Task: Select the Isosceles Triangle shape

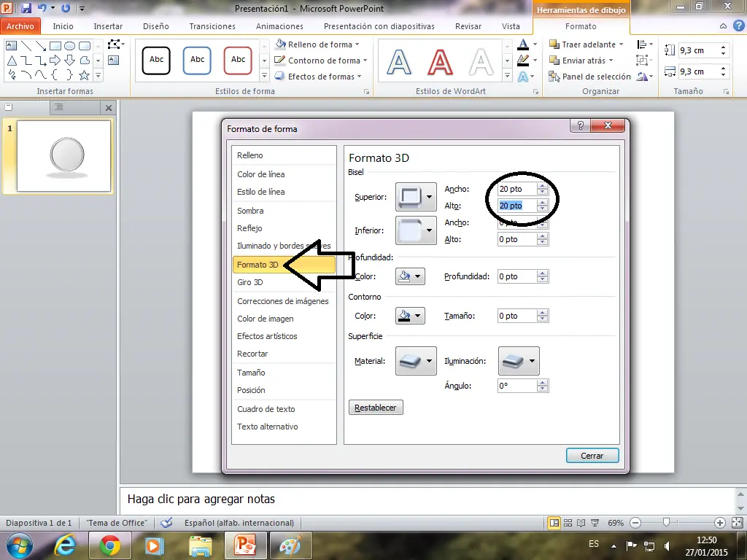Action: [12, 61]
